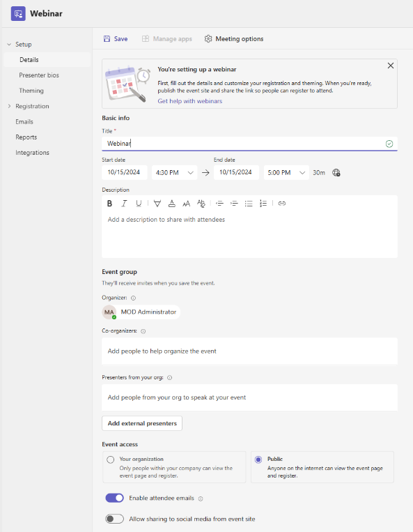The image size is (413, 532).
Task: Click the presenters from your org field
Action: [249, 397]
